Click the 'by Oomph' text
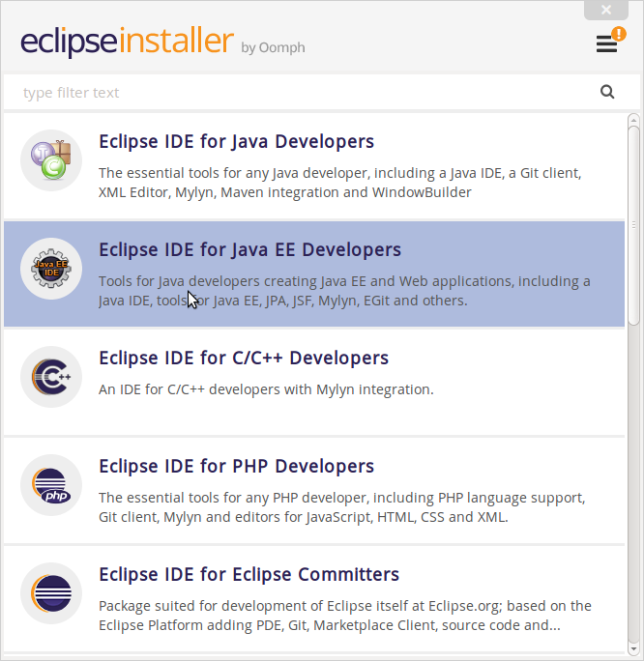Image resolution: width=644 pixels, height=661 pixels. (x=273, y=47)
